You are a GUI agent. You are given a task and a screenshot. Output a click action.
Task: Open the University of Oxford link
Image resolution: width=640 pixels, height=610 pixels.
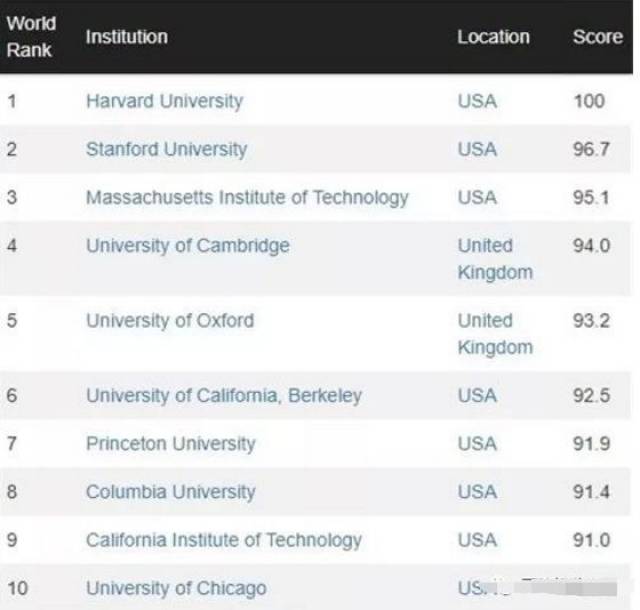coord(170,321)
